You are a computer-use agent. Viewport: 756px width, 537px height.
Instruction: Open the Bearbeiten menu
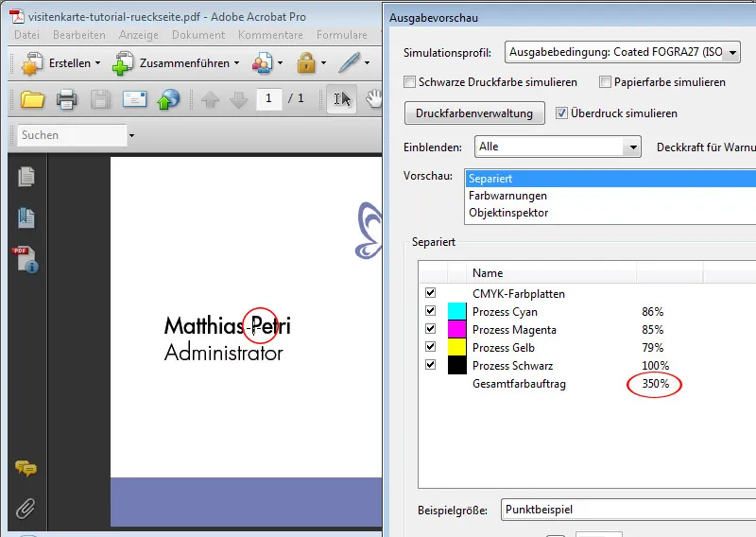click(x=79, y=35)
